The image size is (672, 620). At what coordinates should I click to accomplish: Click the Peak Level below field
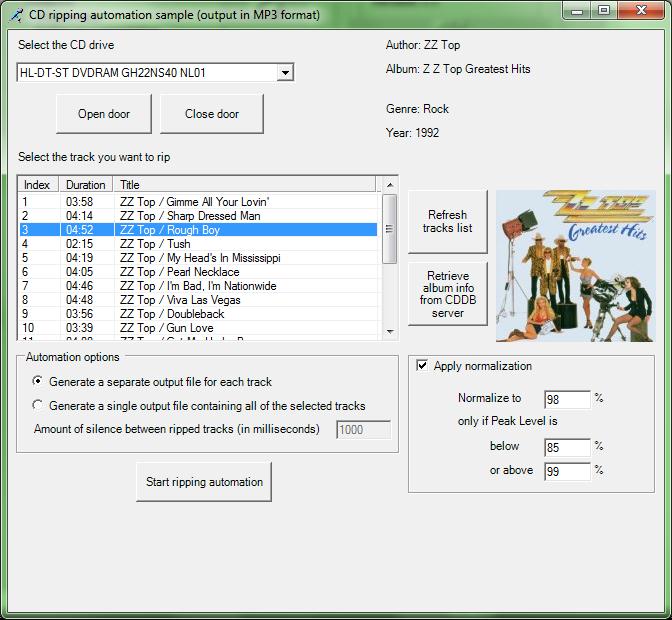tap(566, 447)
